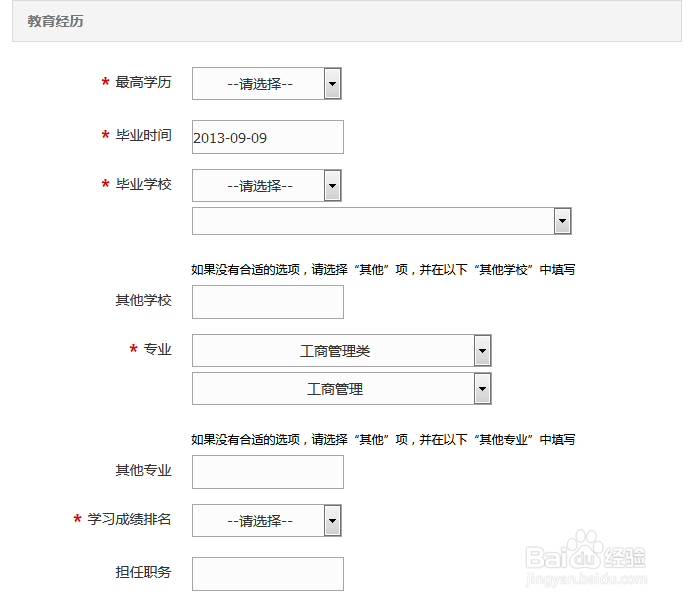Click the arrow button of 学习成绩排名 select

coord(333,520)
